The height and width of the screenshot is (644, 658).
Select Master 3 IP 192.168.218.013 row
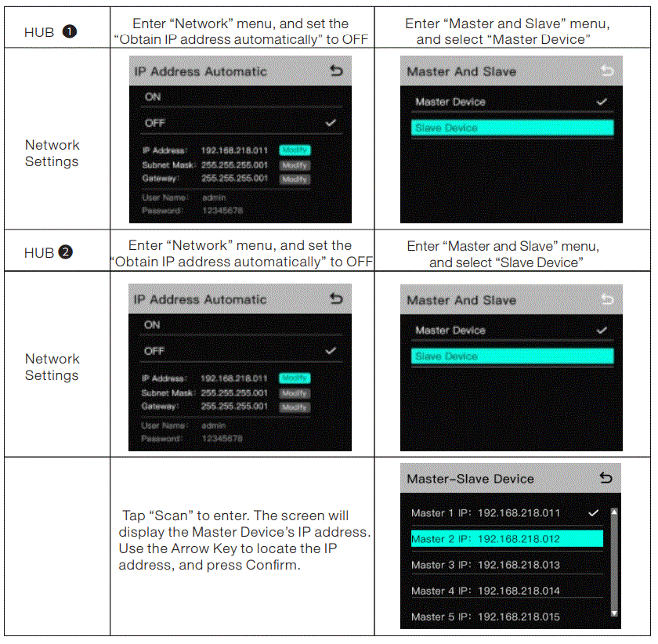(507, 565)
